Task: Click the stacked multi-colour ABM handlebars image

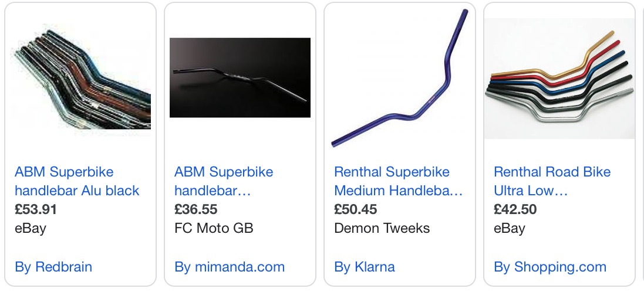Action: click(x=80, y=79)
